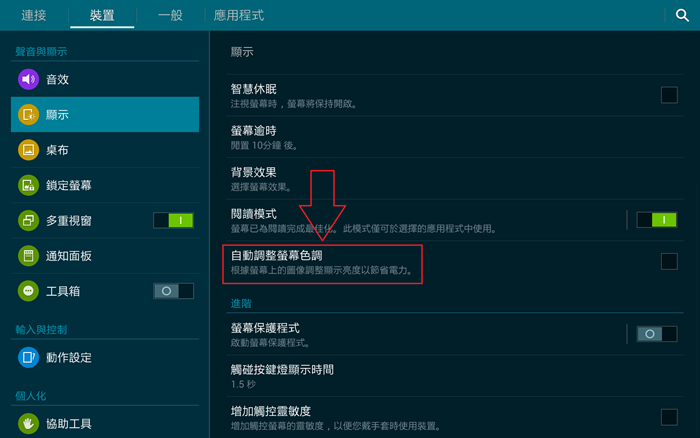This screenshot has width=700, height=438.
Task: Switch to the 應用程式 tab
Action: (239, 16)
